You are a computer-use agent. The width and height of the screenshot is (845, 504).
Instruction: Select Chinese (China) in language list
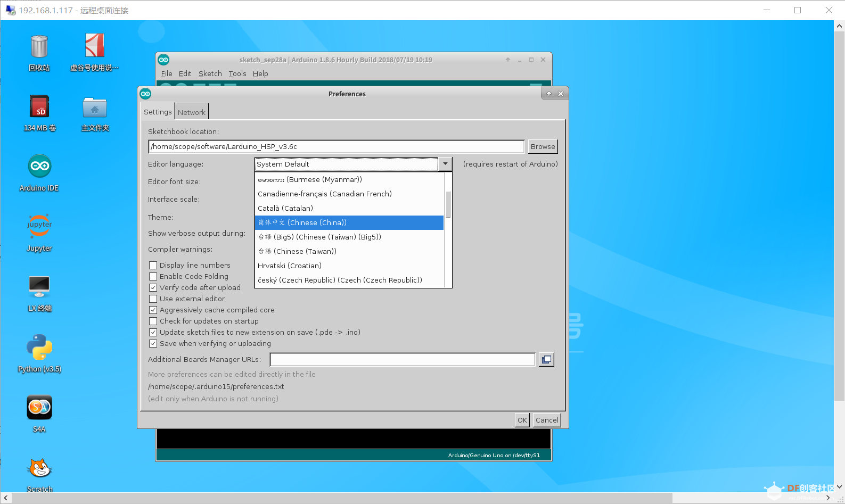tap(349, 222)
